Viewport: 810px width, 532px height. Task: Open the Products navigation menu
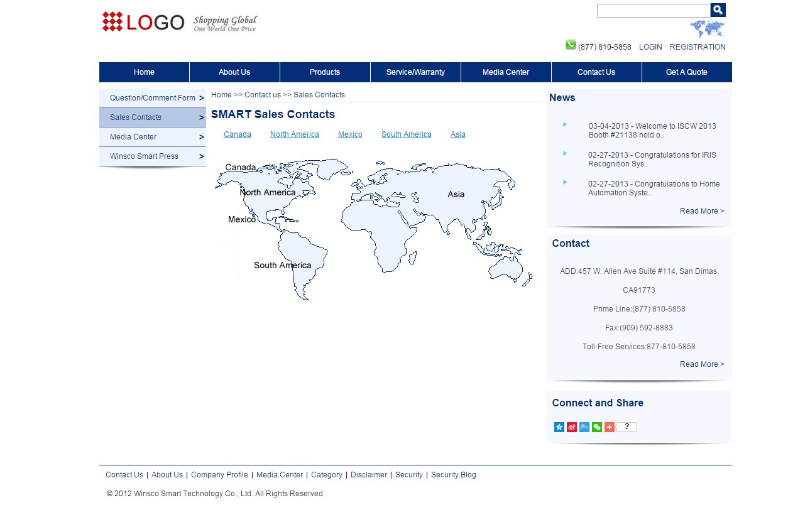click(325, 72)
